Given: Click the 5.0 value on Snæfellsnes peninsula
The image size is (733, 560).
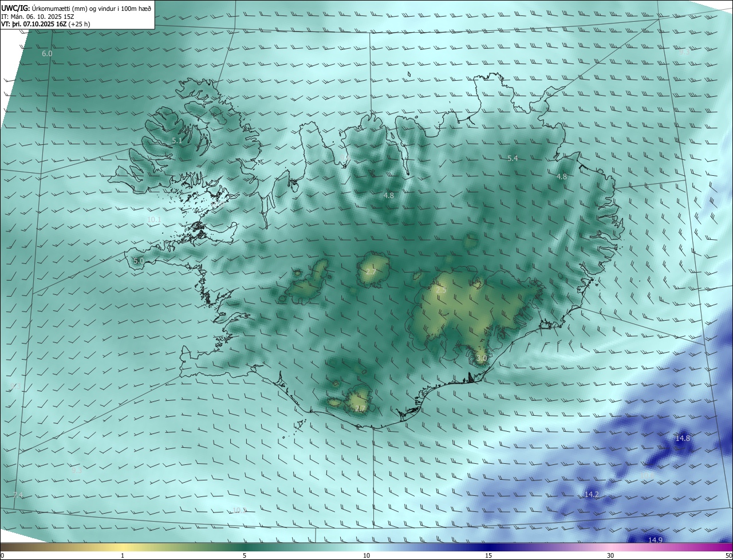Looking at the screenshot, I should click(x=139, y=261).
